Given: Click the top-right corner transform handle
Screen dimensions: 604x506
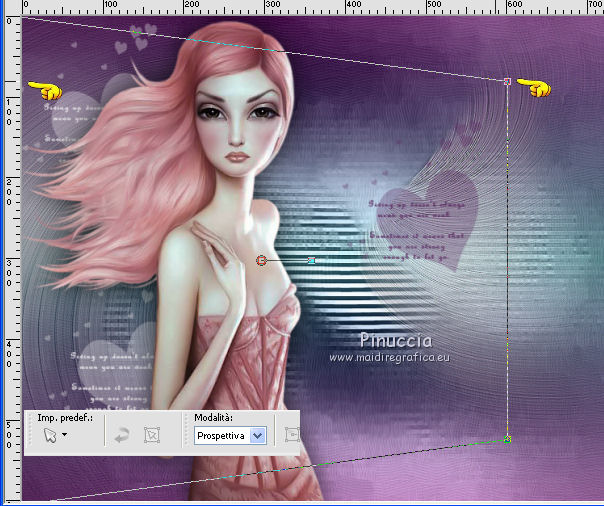Looking at the screenshot, I should (507, 81).
